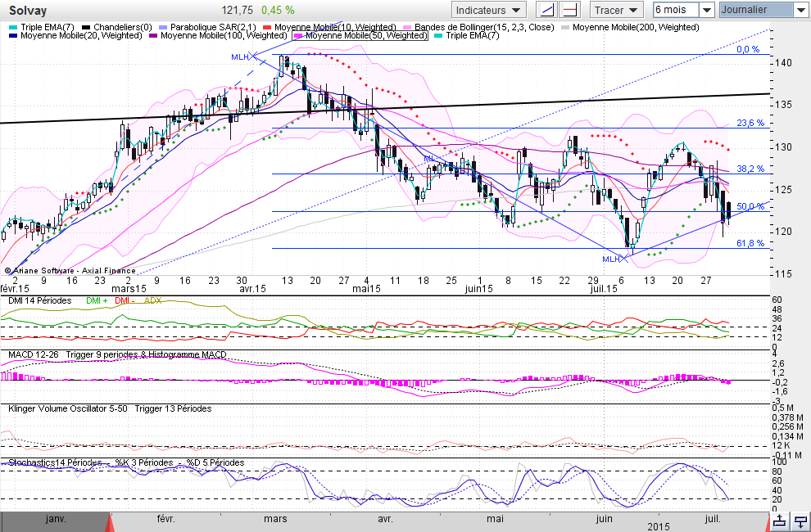The height and width of the screenshot is (532, 811).
Task: Expand the Journalier interval dropdown arrow
Action: 800,10
